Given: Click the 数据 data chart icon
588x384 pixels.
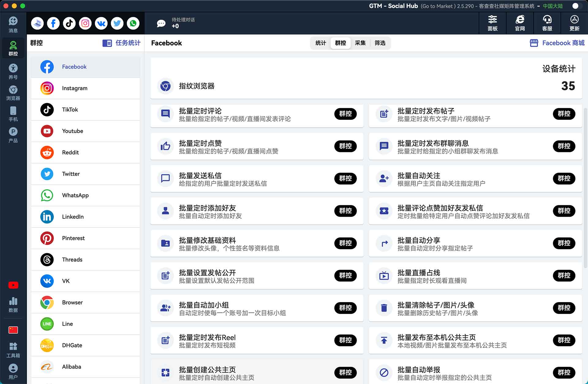Looking at the screenshot, I should tap(13, 305).
